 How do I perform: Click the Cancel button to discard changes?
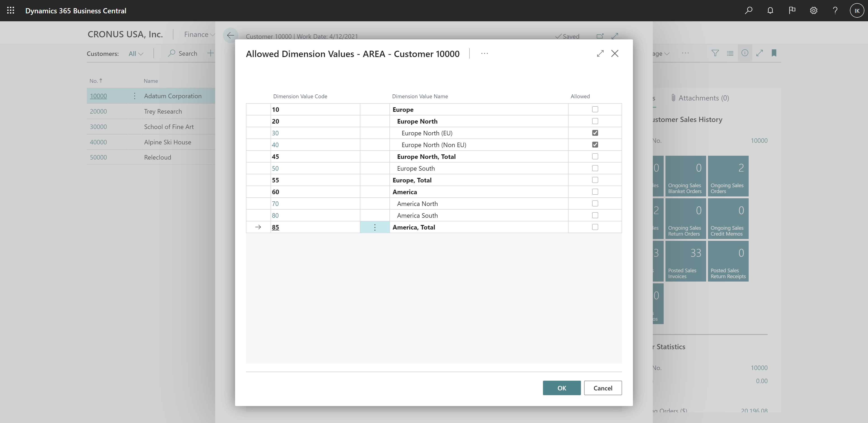point(603,387)
